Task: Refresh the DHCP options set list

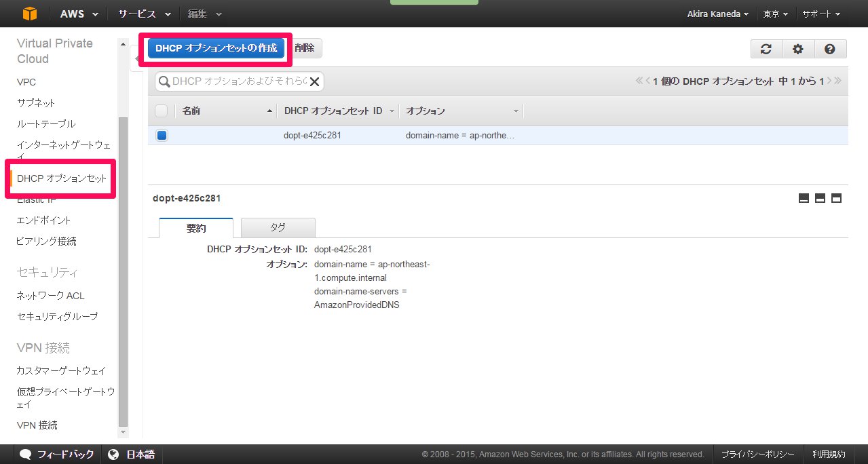Action: coord(766,49)
